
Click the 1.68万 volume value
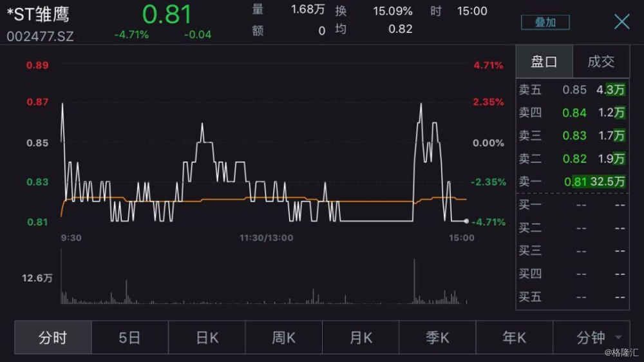(308, 10)
